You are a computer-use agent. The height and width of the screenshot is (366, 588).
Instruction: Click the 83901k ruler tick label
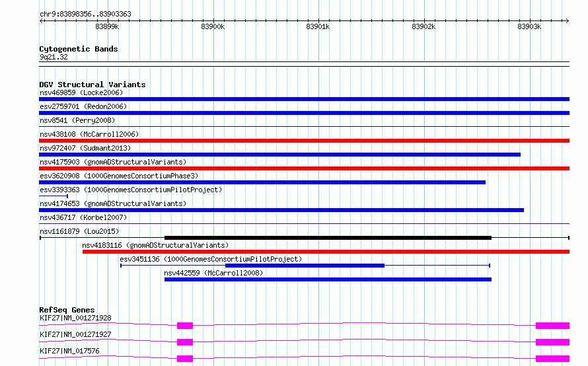click(318, 26)
